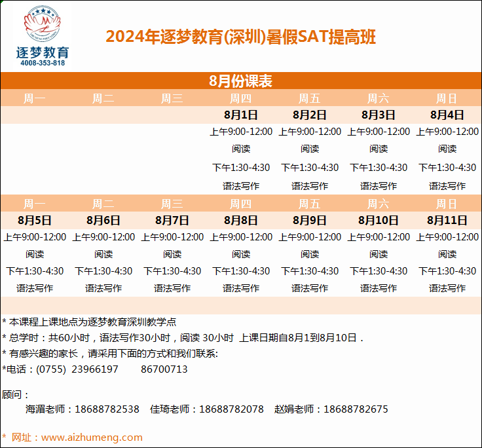Click the 有感兴趣的家长 contact note
The image size is (482, 448).
point(110,354)
